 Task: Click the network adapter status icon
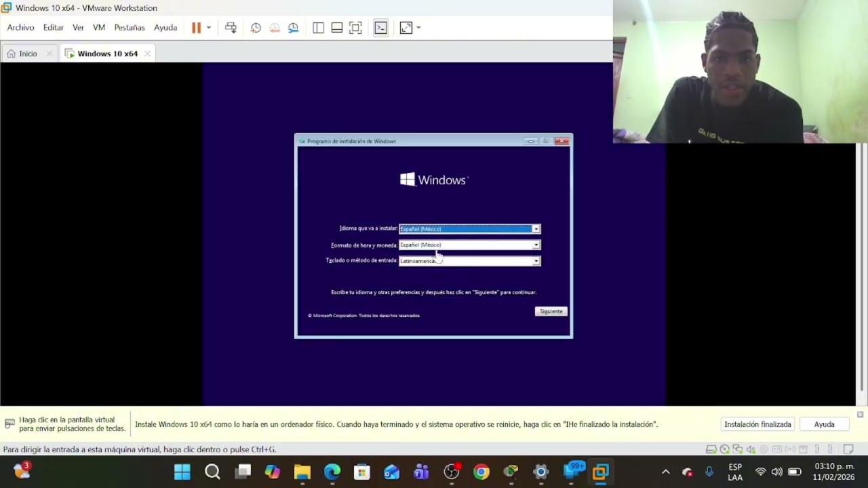[x=738, y=449]
